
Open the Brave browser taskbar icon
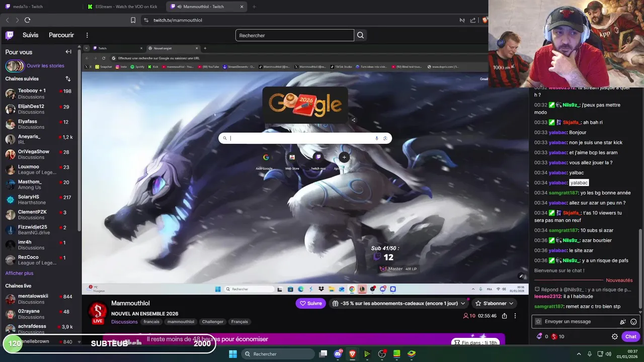352,354
